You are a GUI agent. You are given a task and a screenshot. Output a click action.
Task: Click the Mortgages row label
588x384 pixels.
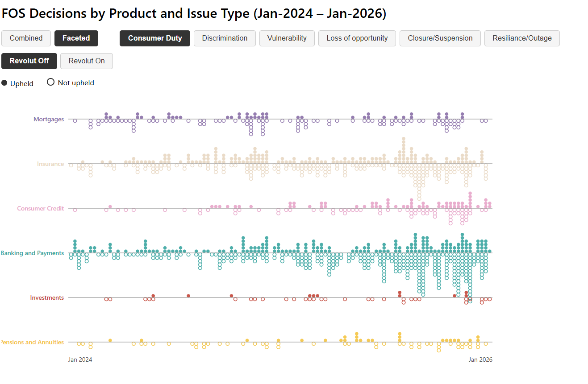tap(49, 120)
